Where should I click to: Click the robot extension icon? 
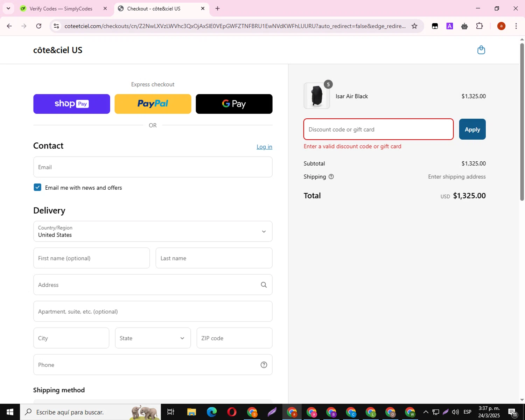464,26
